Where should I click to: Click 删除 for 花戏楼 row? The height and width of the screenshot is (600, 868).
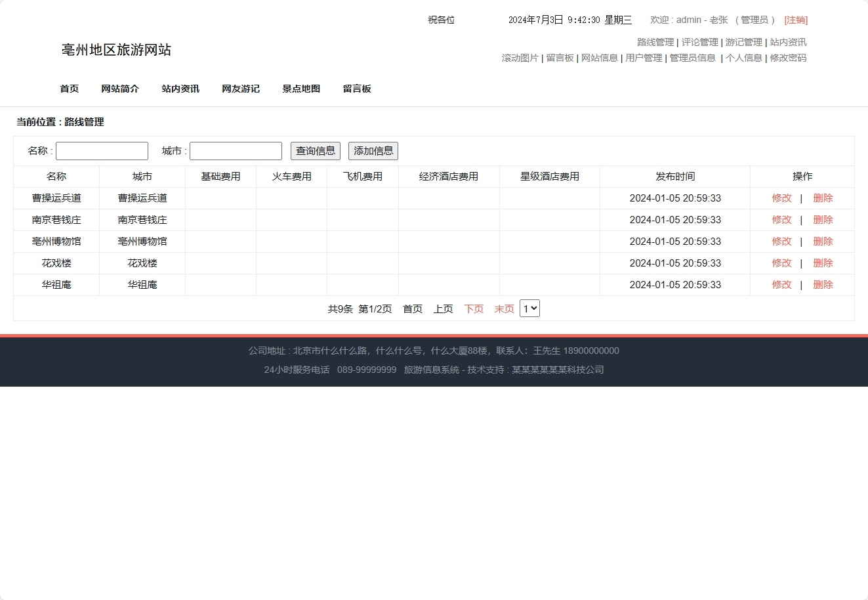pos(823,263)
